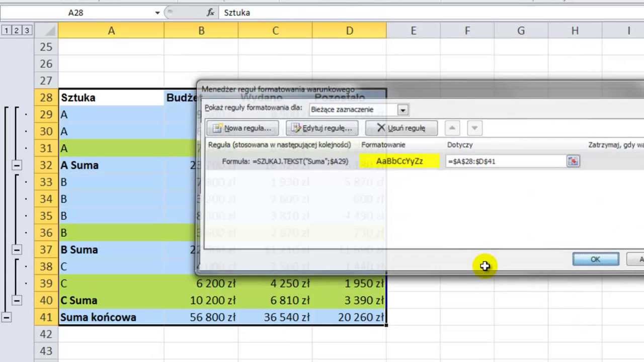Click the Nowa reguła button
Screen dimensions: 644x362
[242, 128]
